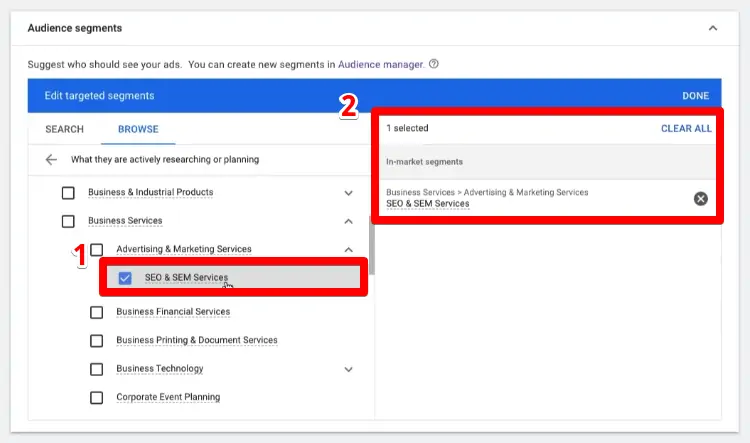Click Clear All selected segments

pos(686,129)
